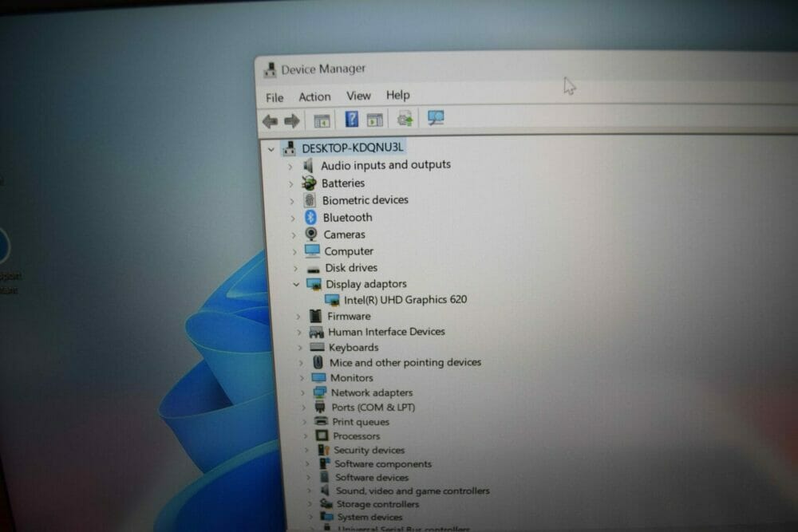Toggle the Show/Hide Action Pane toolbar icon
The width and height of the screenshot is (798, 532).
374,120
